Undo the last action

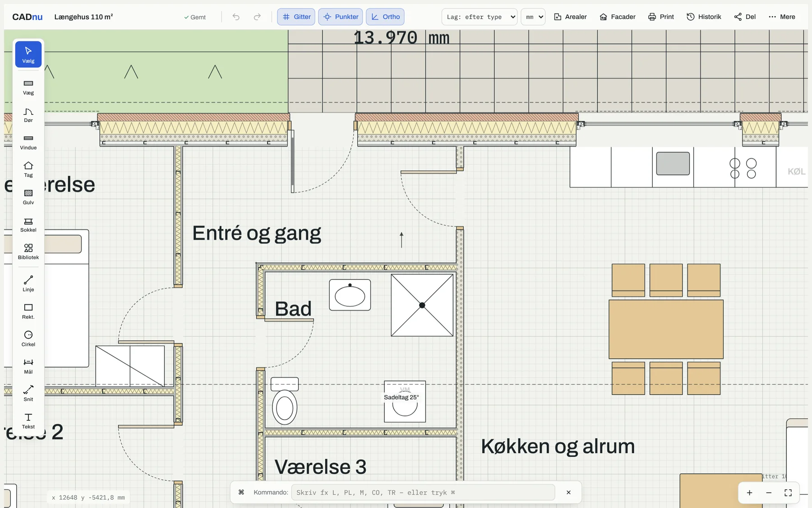pos(236,17)
